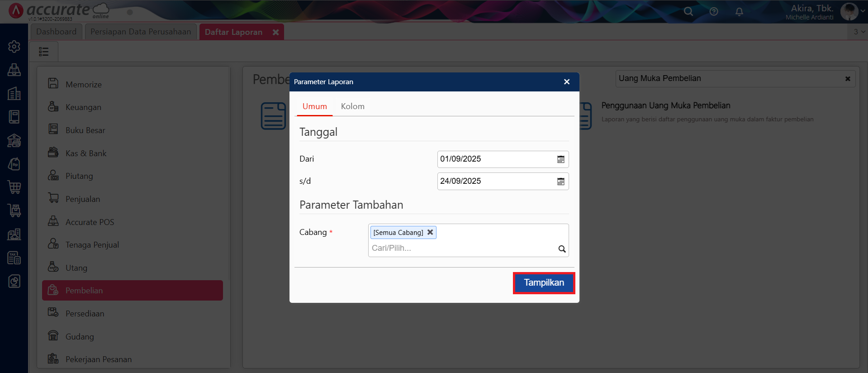Open the settings gear in sidebar

(x=14, y=47)
